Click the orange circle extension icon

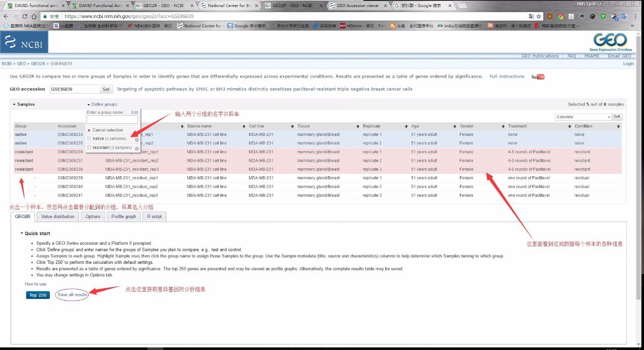(550, 16)
